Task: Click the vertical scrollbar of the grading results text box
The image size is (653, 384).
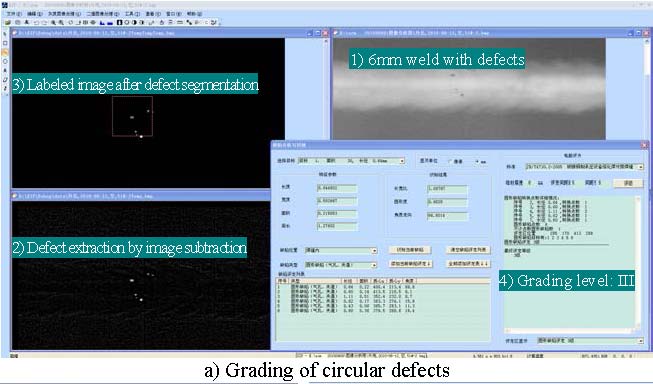Action: point(639,262)
